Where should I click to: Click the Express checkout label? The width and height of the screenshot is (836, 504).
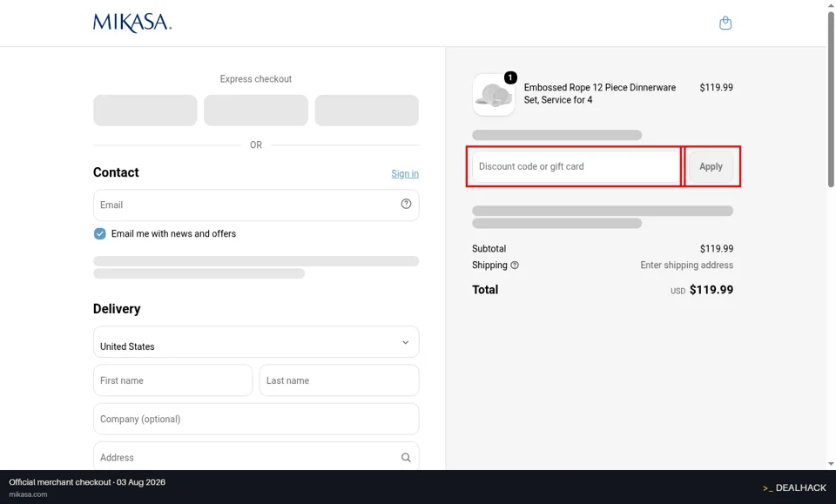256,79
